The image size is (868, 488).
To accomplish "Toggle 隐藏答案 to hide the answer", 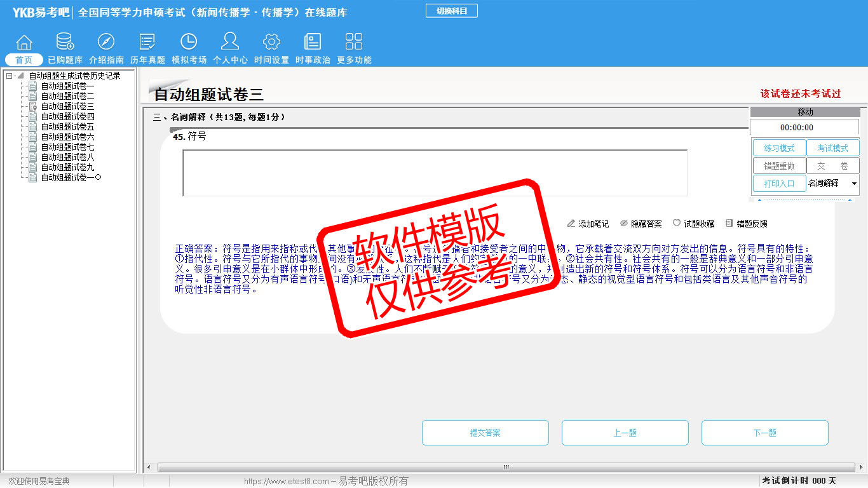I will pos(641,224).
